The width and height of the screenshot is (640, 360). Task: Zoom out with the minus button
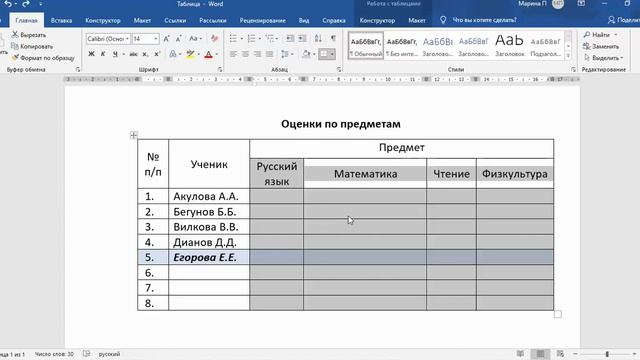coord(575,354)
